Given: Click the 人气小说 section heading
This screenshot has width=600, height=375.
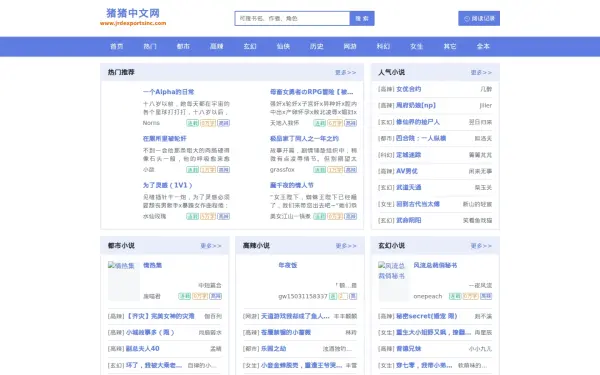Looking at the screenshot, I should click(x=391, y=72).
